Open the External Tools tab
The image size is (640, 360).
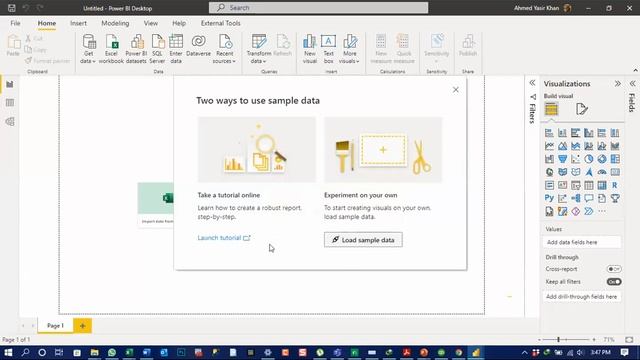click(220, 23)
